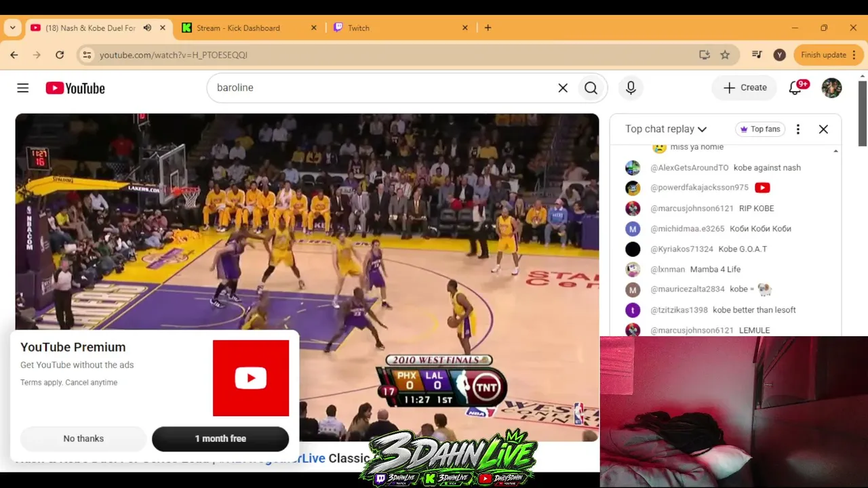Open @Kyriakos71324's black chat avatar
868x488 pixels.
(633, 249)
